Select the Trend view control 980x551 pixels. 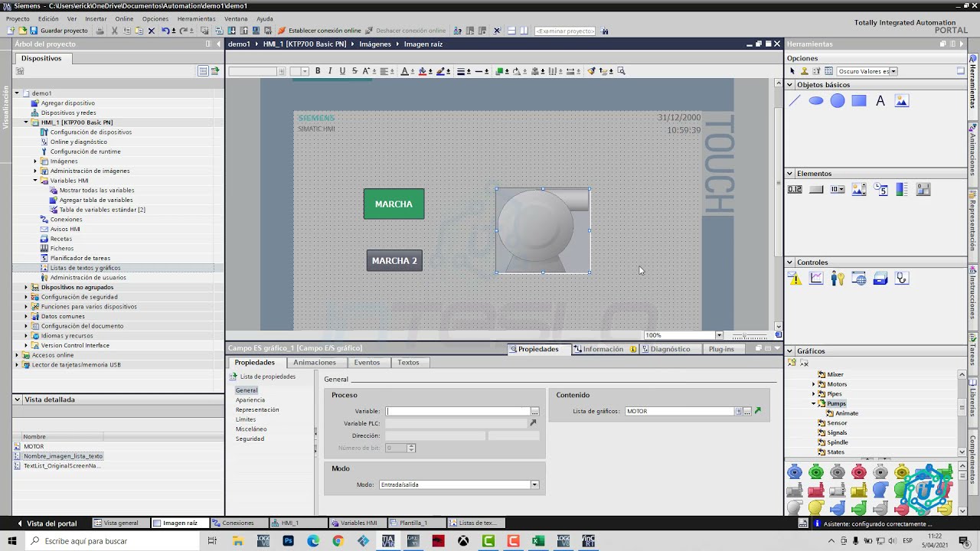pos(816,279)
